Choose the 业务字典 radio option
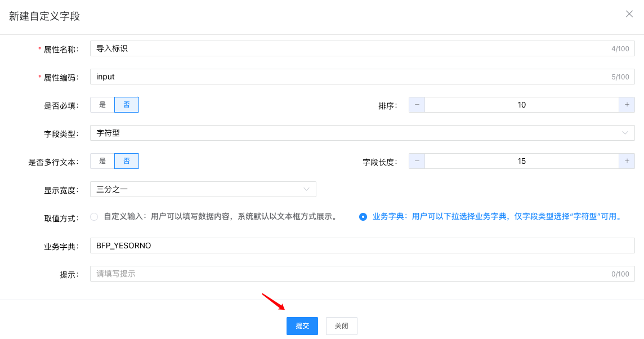 (x=363, y=217)
